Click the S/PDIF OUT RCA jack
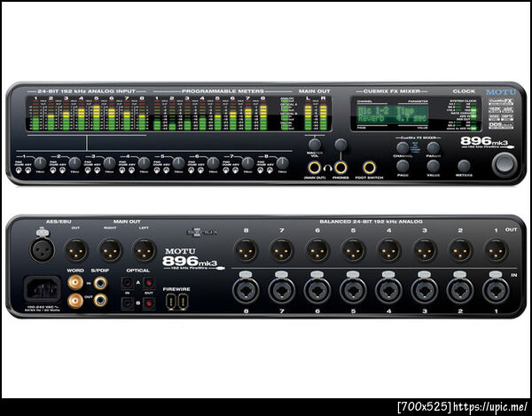Viewport: 532px width, 416px height. [x=101, y=300]
